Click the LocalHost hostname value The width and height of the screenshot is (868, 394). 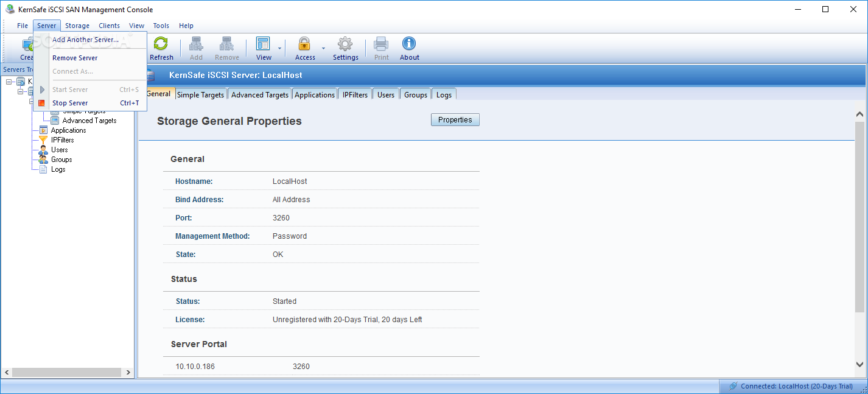point(290,181)
